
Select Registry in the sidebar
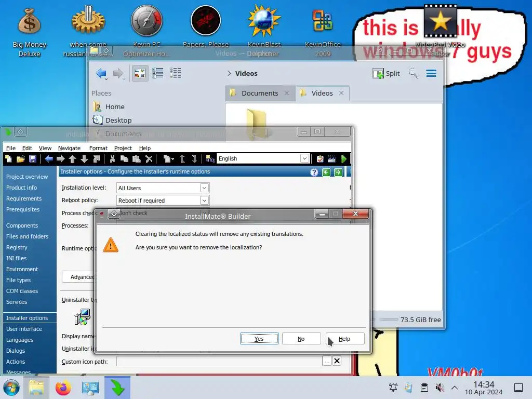pyautogui.click(x=17, y=247)
